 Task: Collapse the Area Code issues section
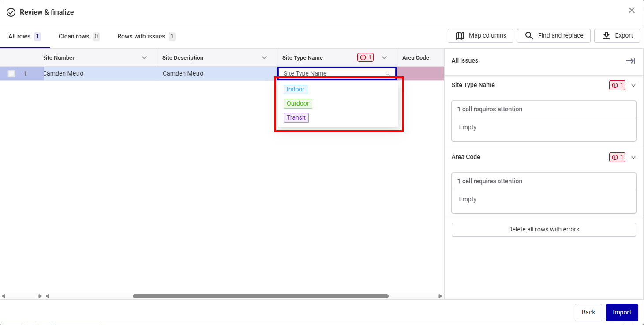pyautogui.click(x=633, y=157)
